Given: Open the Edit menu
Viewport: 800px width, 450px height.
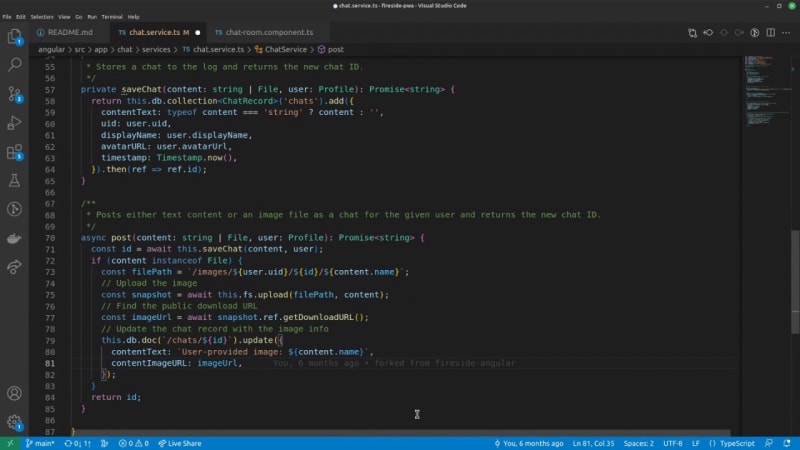Looking at the screenshot, I should tap(20, 17).
